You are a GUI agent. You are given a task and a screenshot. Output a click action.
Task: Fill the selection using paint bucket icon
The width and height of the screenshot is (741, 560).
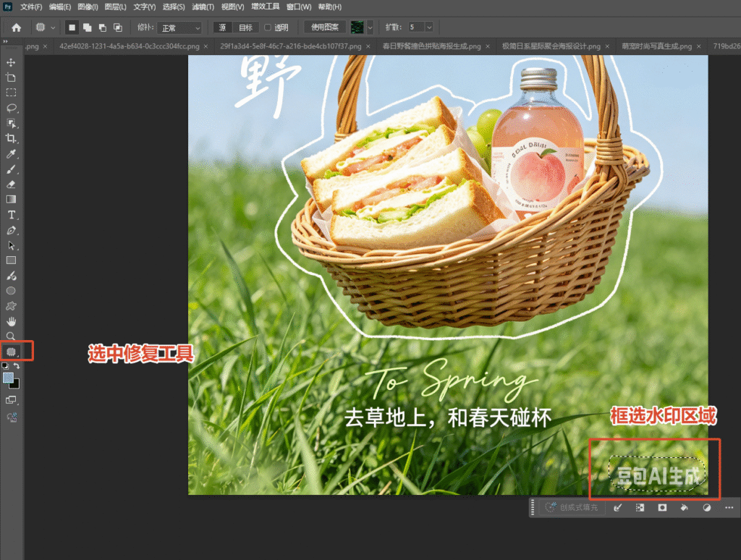pyautogui.click(x=684, y=507)
